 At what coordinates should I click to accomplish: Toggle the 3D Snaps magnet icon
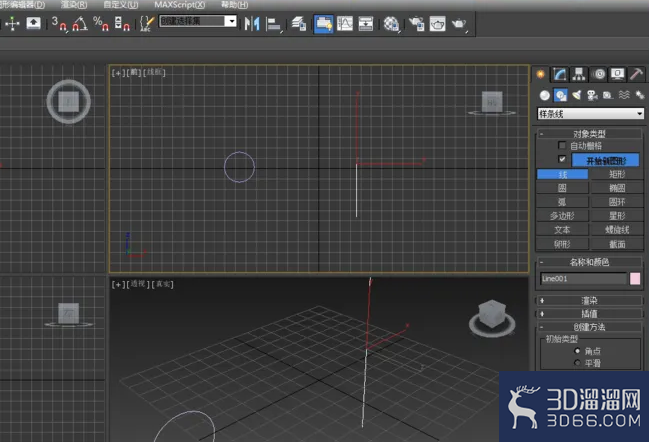[x=59, y=24]
